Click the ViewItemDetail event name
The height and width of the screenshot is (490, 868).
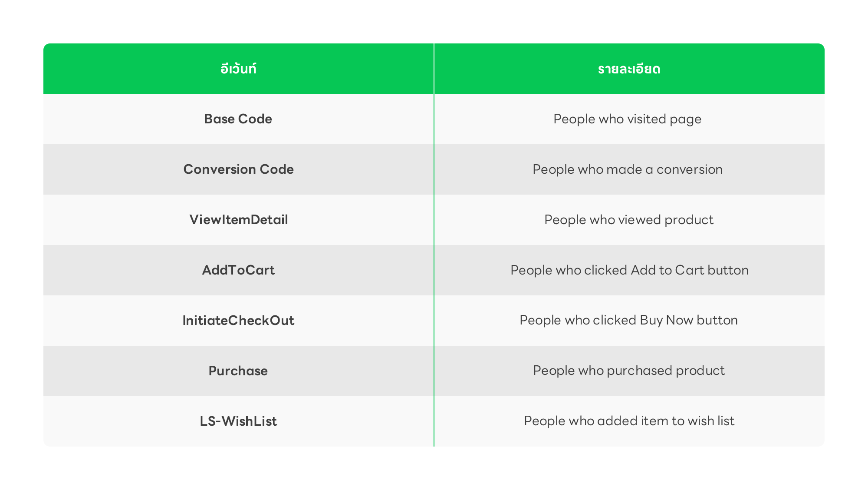(x=239, y=220)
